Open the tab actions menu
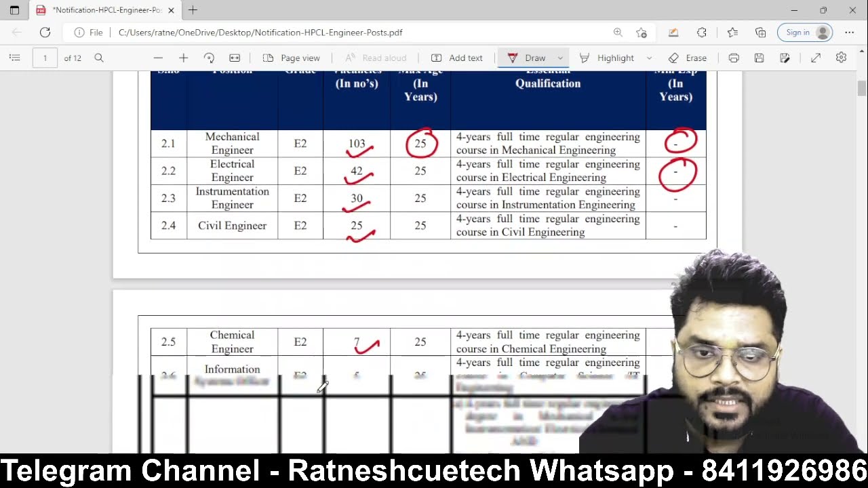 pos(14,10)
